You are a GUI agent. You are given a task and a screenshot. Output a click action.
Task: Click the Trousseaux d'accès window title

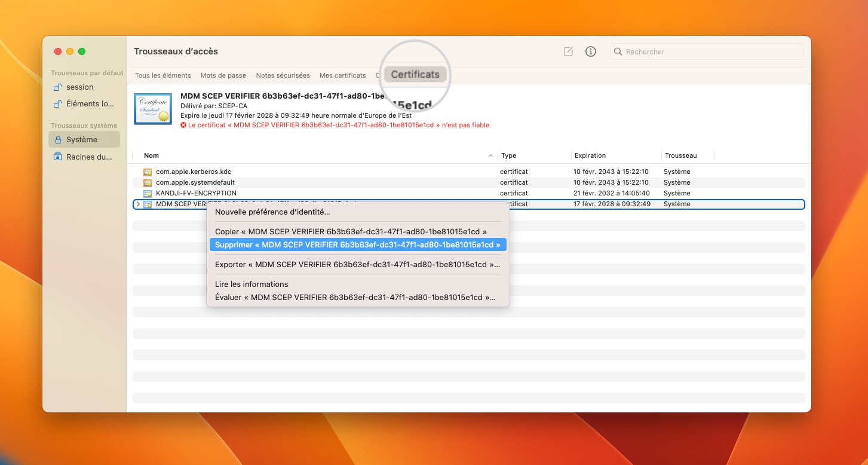(x=176, y=51)
